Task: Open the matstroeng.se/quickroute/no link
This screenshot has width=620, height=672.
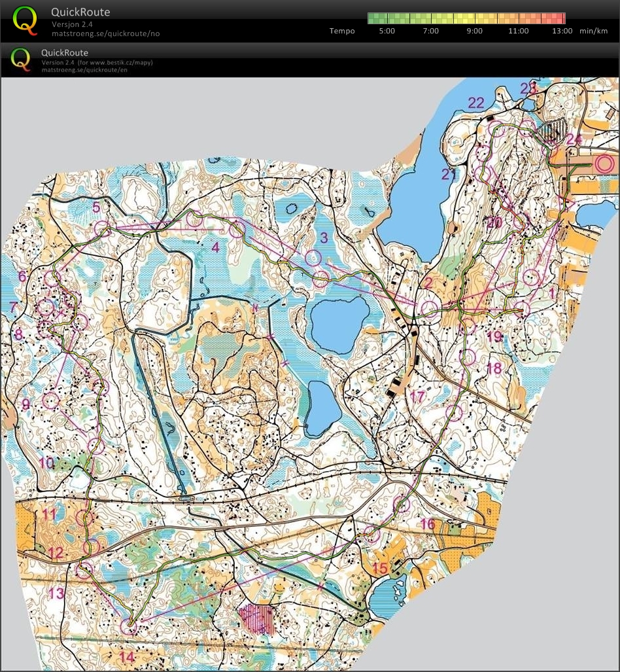Action: click(105, 33)
